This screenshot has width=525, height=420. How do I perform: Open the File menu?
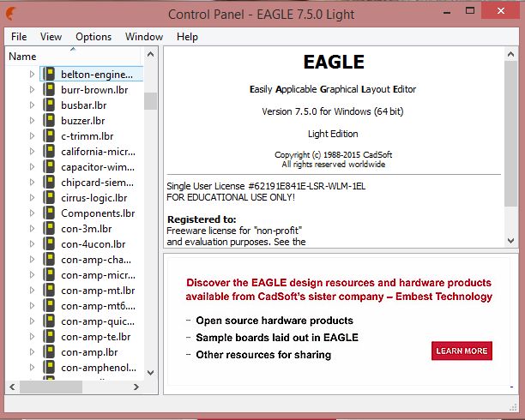pos(19,37)
